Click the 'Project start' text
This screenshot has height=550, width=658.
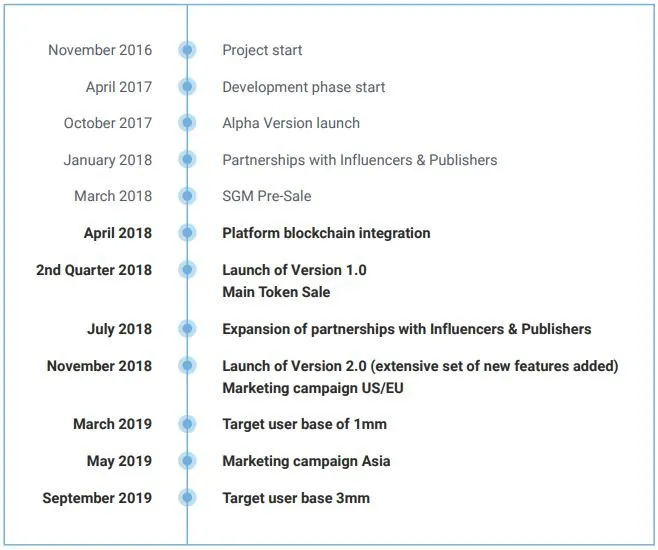tap(262, 50)
